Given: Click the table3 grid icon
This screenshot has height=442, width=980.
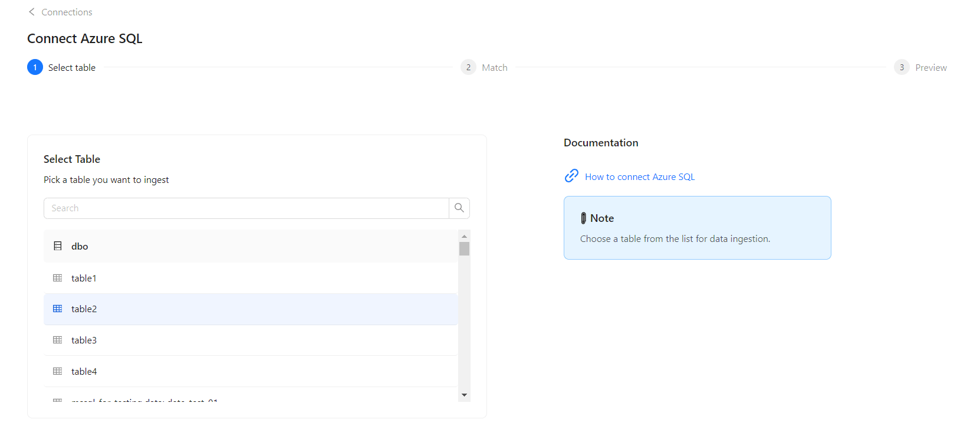Looking at the screenshot, I should pos(58,340).
